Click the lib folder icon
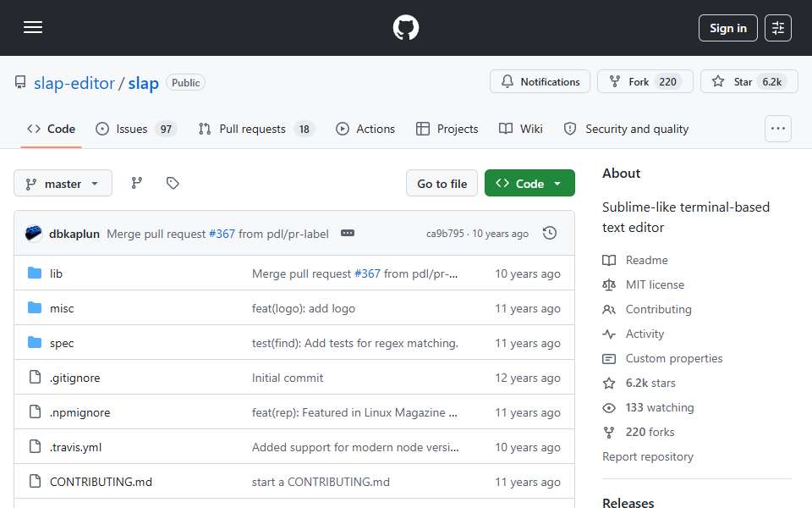Viewport: 812px width, 508px height. pos(35,273)
